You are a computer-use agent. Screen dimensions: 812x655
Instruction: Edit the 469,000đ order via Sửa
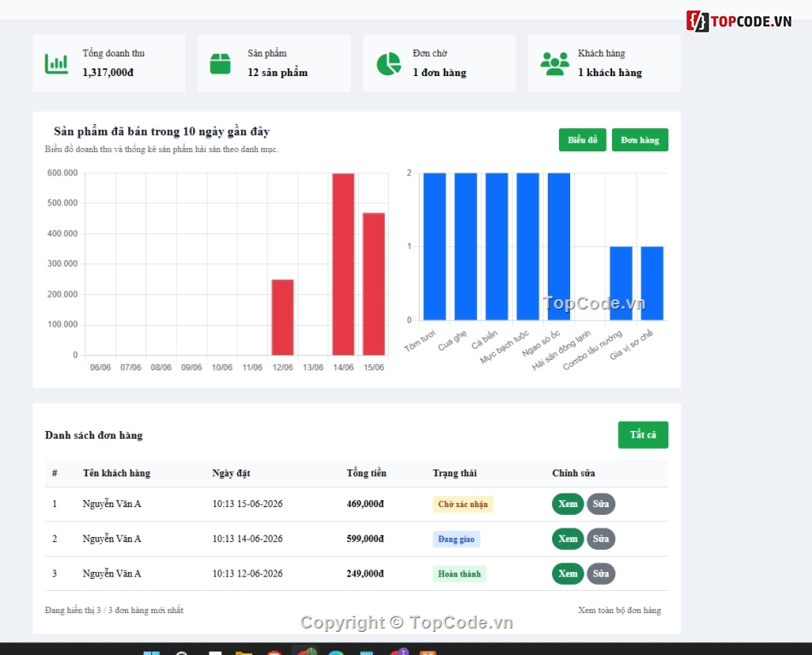(x=601, y=504)
